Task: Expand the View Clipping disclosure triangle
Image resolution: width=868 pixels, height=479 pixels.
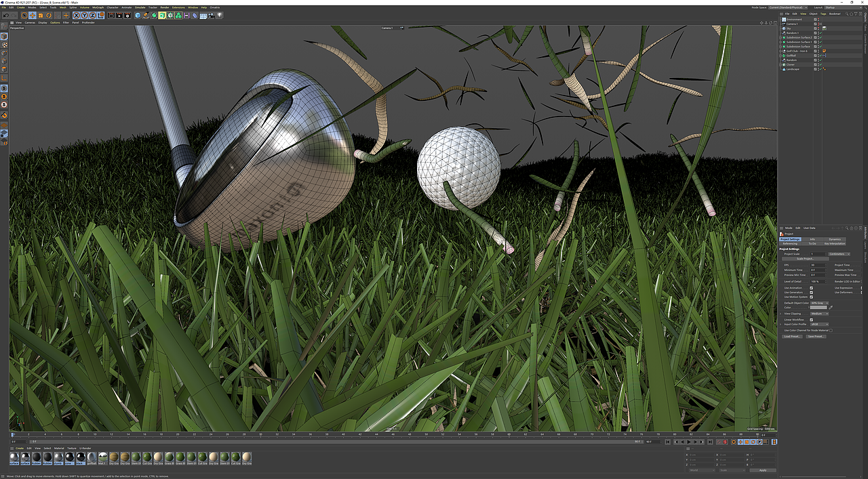Action: coord(781,314)
